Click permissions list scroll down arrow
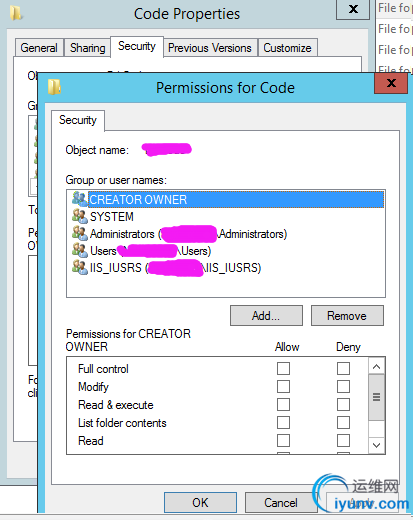Viewport: 415px width, 520px height. (377, 445)
